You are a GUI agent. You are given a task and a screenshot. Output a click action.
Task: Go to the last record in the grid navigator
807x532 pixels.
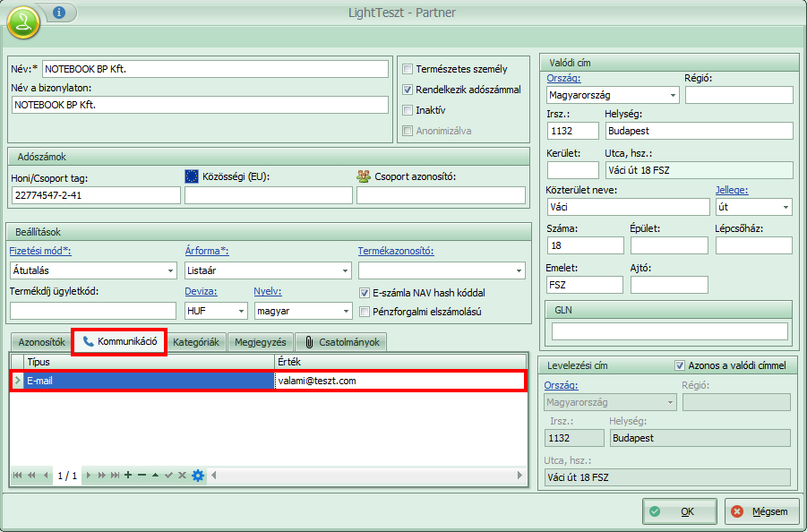tap(115, 475)
